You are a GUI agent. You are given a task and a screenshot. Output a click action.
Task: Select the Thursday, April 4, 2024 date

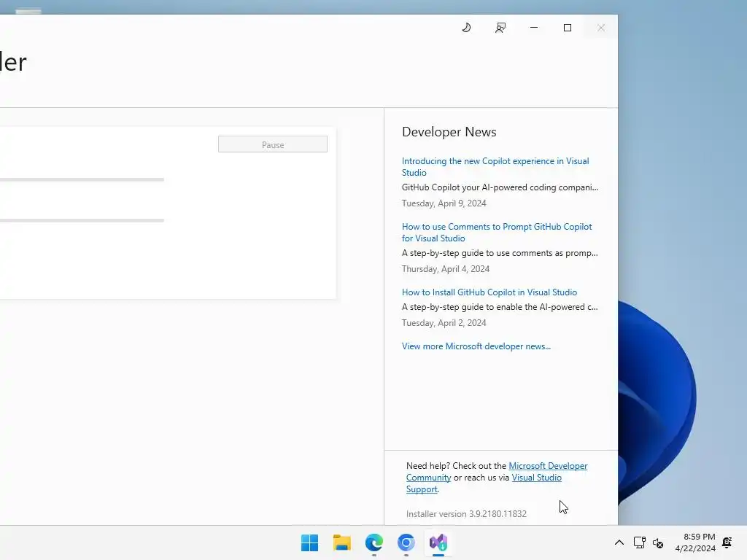446,269
